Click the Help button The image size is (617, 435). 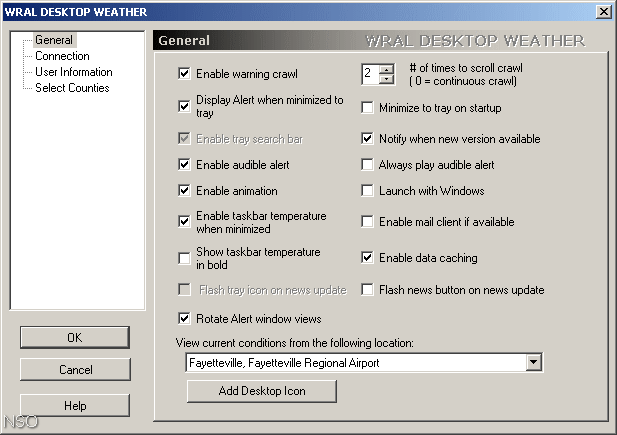point(75,405)
